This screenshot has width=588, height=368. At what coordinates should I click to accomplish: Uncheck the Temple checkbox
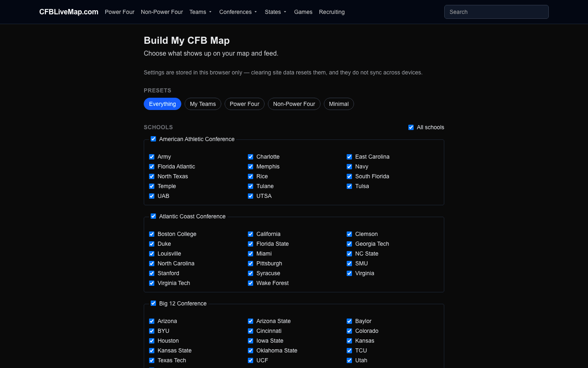(151, 186)
